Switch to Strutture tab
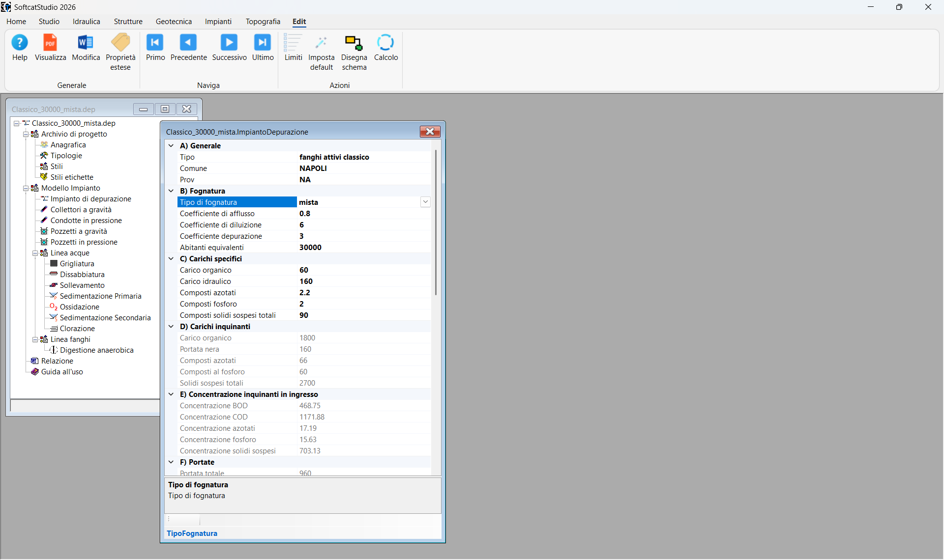Screen dimensions: 944x560 128,22
